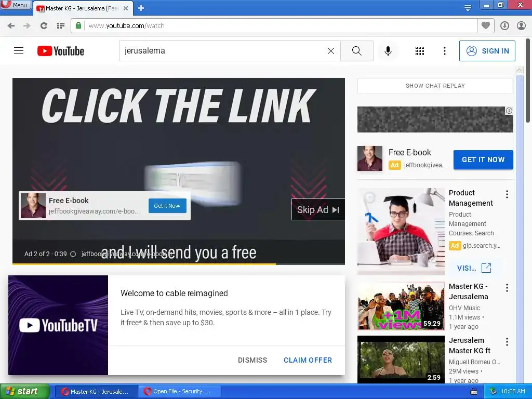Open options for Product Management ad

tap(507, 194)
